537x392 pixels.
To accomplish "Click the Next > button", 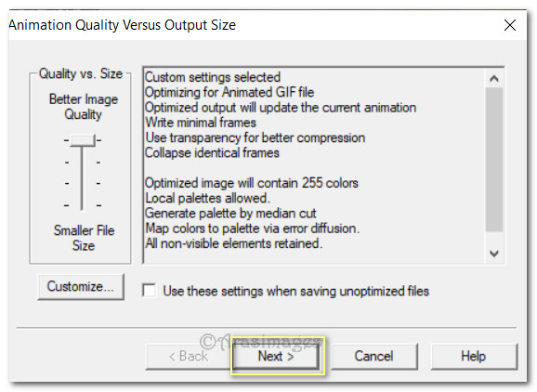I will point(276,356).
